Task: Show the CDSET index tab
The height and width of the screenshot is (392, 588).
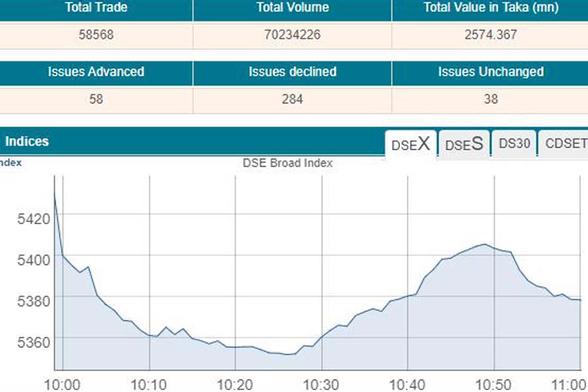Action: 565,144
